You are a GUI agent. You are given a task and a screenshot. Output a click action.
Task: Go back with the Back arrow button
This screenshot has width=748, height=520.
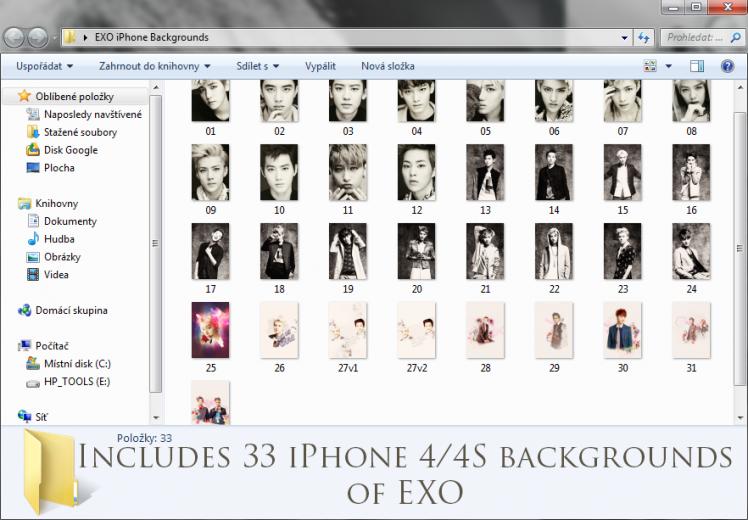[x=14, y=38]
